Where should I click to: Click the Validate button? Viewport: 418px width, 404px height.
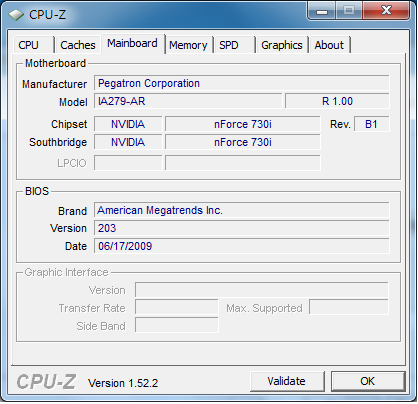click(287, 381)
